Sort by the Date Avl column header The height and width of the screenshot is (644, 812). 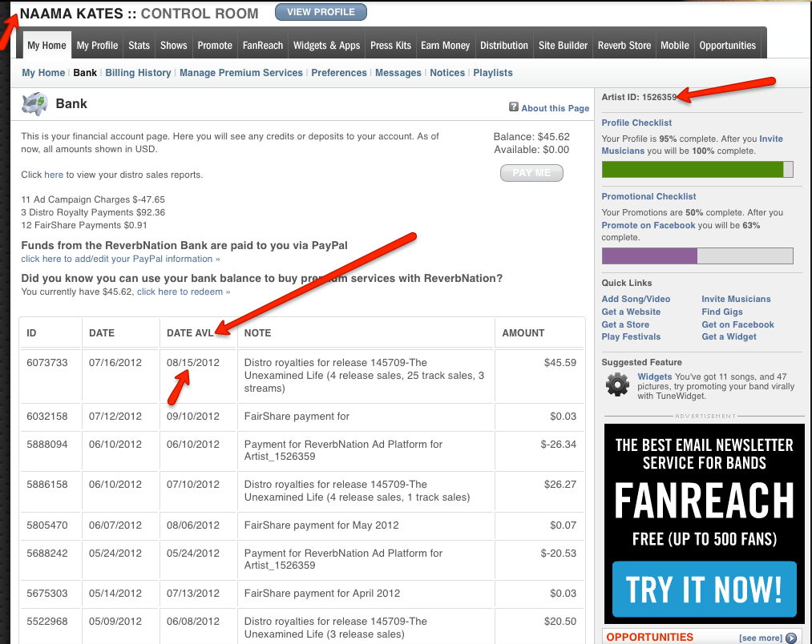pyautogui.click(x=190, y=333)
